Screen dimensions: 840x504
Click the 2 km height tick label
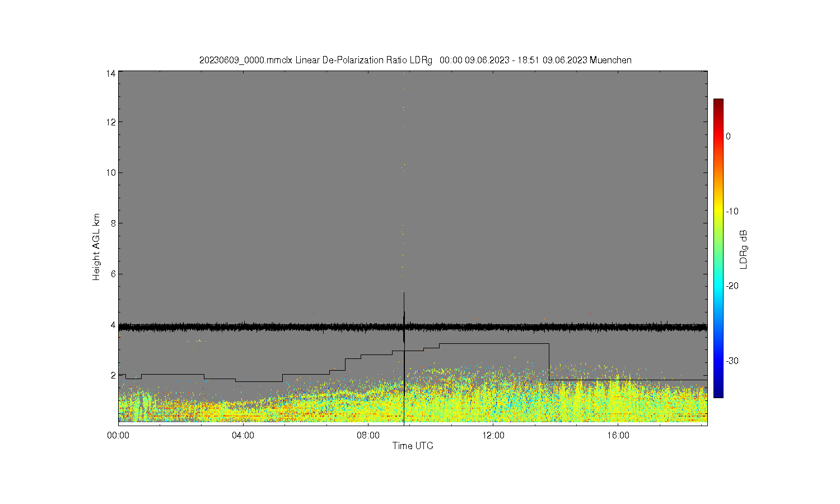pyautogui.click(x=113, y=375)
